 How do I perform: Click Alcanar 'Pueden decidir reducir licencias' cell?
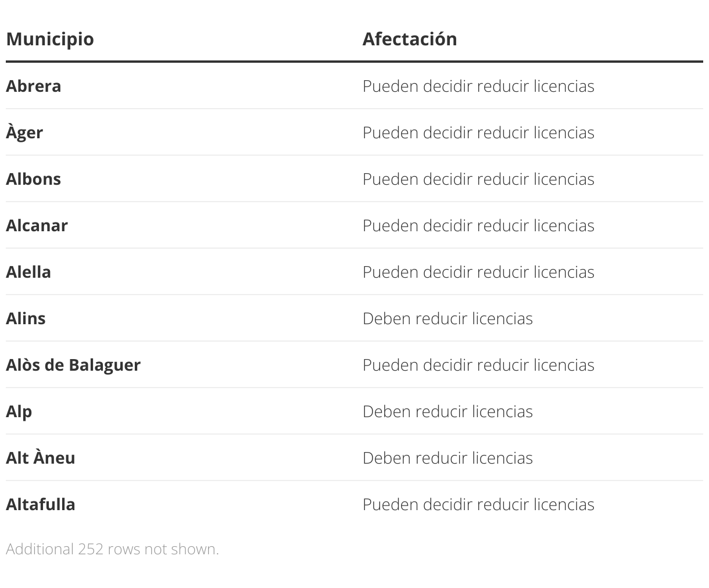pyautogui.click(x=478, y=225)
